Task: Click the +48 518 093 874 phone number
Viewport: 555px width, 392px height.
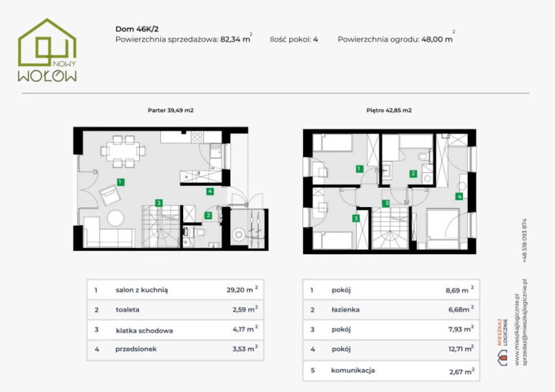Action: [524, 240]
